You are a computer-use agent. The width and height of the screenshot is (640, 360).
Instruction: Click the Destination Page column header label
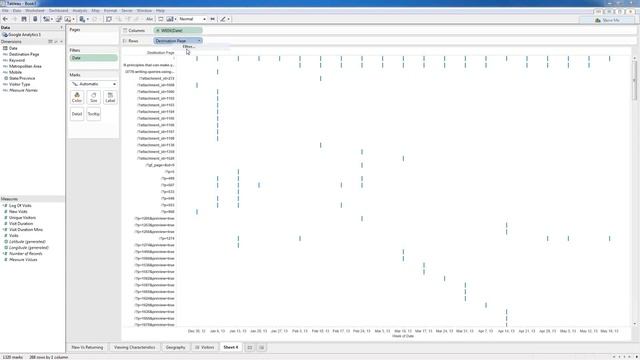[x=161, y=53]
